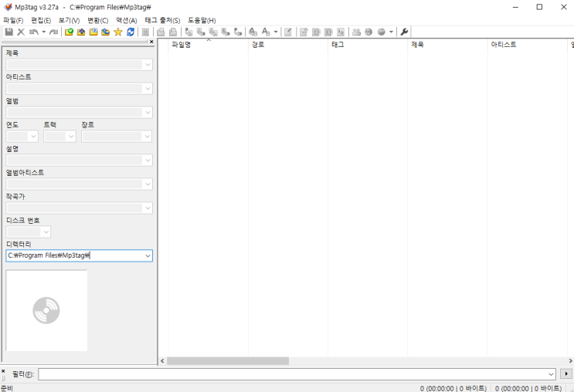Viewport: 574px width, 392px height.
Task: Open the dropdown arrow next to large A
Action: [x=276, y=32]
